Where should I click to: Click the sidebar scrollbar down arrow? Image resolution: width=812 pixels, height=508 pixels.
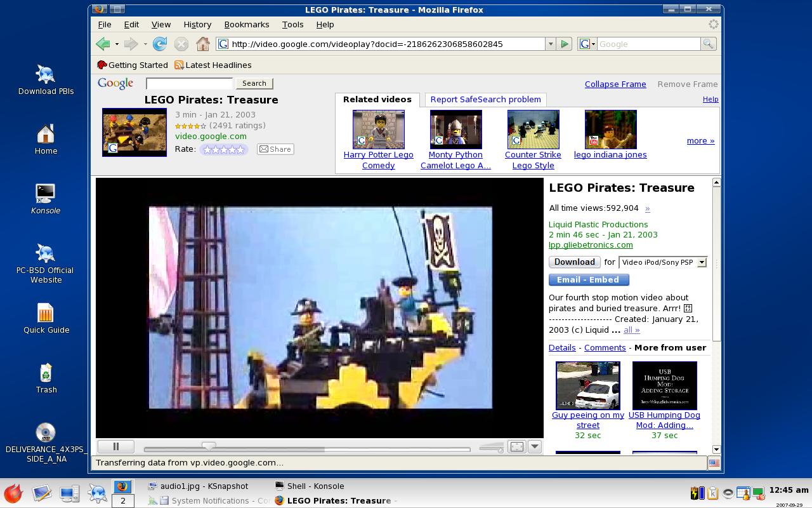(716, 449)
